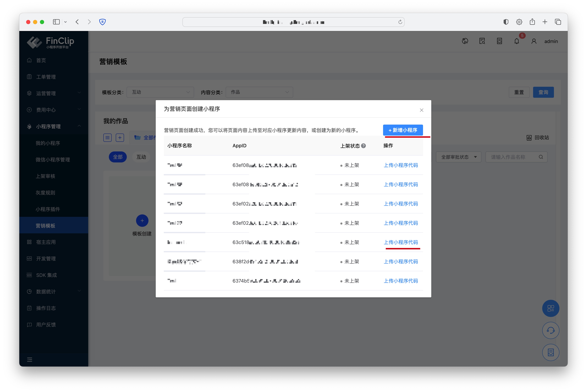
Task: Select the 互动 category pill
Action: tap(141, 157)
